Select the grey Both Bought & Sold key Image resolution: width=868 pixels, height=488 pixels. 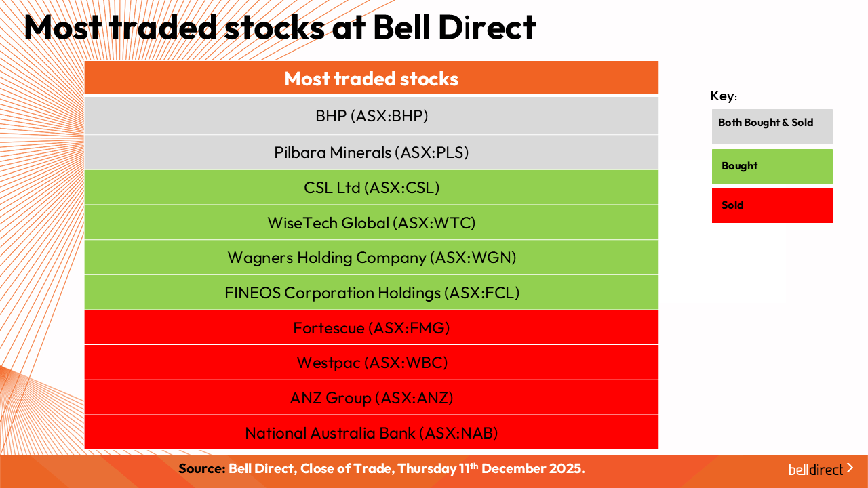click(x=772, y=126)
